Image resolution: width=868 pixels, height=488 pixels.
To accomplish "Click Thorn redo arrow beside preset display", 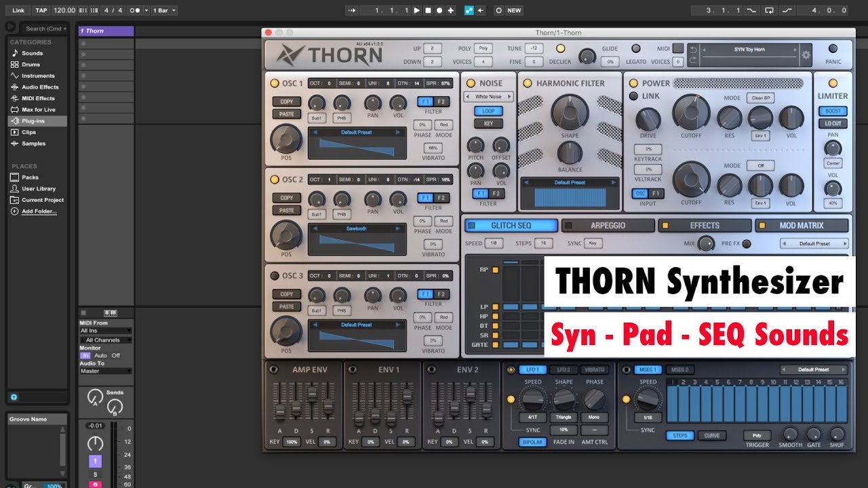I will 692,60.
